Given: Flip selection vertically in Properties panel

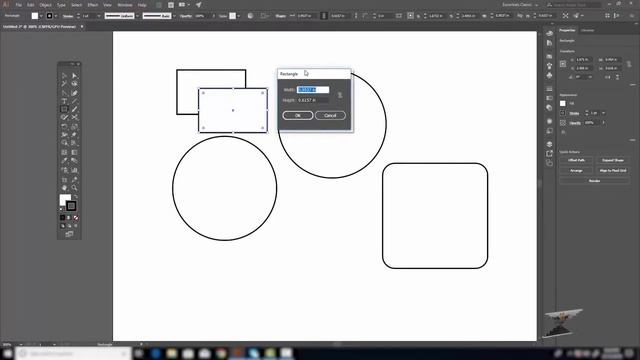Looking at the screenshot, I should (618, 77).
